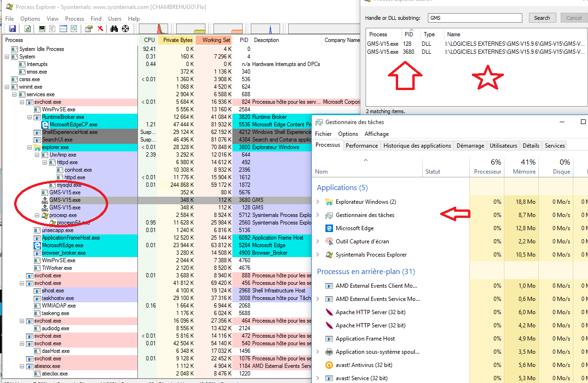Image resolution: width=588 pixels, height=383 pixels.
Task: Click the Save toolbar icon
Action: (12, 29)
